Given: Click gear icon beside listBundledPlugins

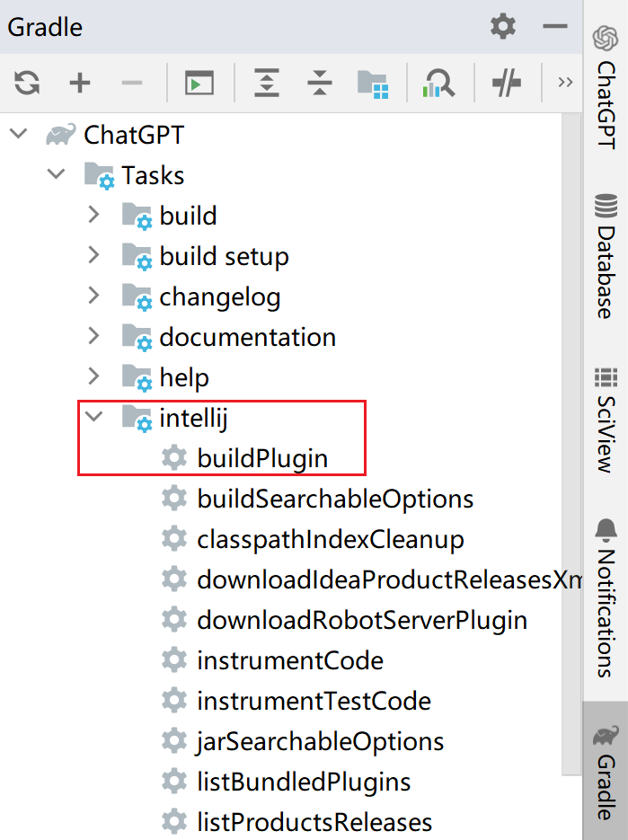Looking at the screenshot, I should pos(174,782).
